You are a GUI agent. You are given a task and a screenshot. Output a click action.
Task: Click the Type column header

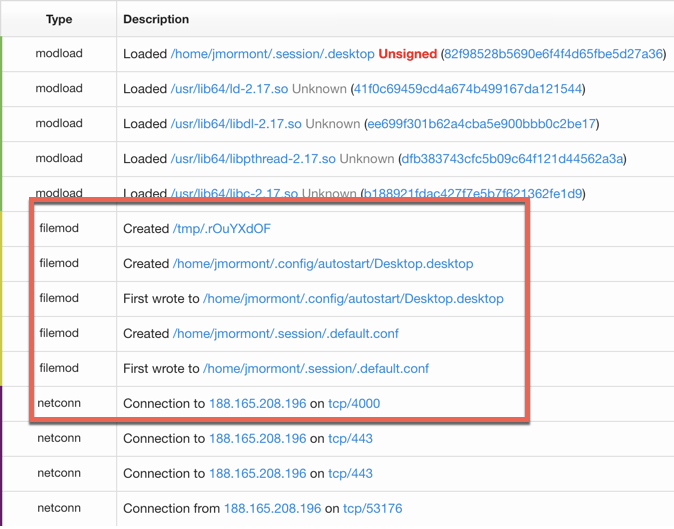tap(59, 19)
